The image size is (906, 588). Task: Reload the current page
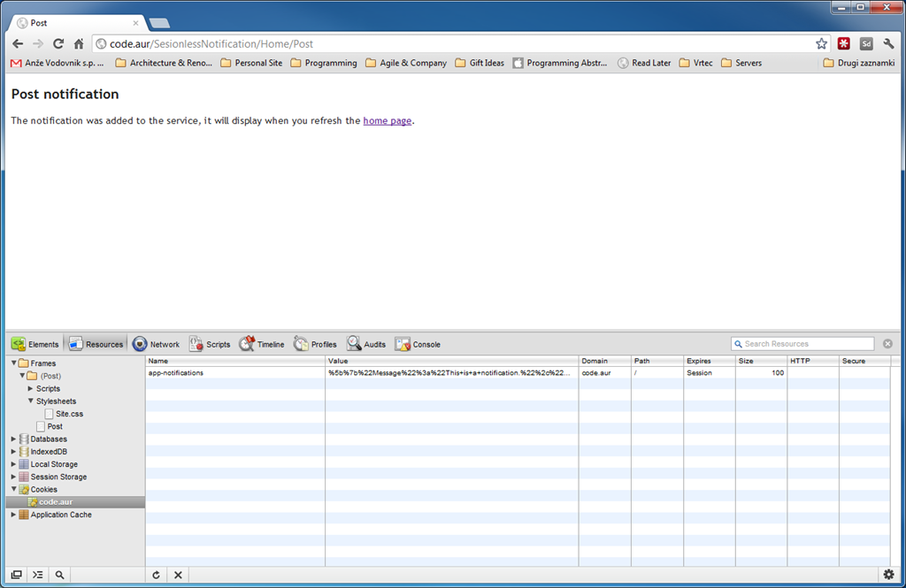(x=58, y=44)
